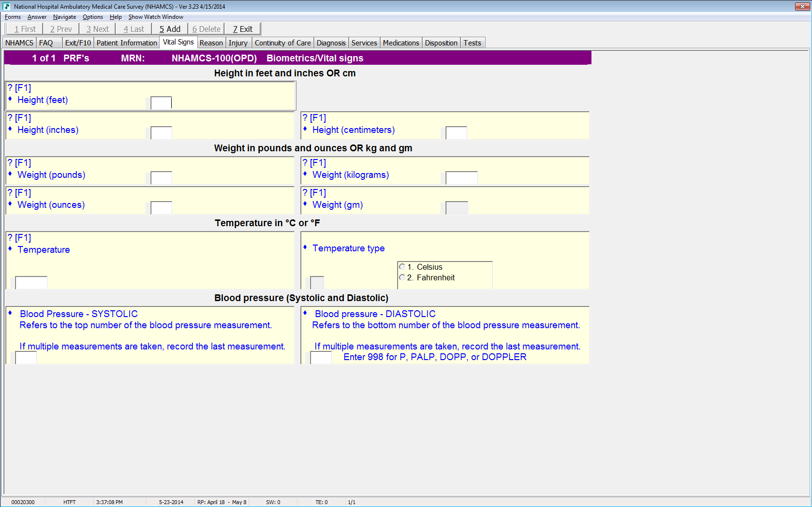Click the 'Temperature type' label
The width and height of the screenshot is (812, 507).
[349, 248]
